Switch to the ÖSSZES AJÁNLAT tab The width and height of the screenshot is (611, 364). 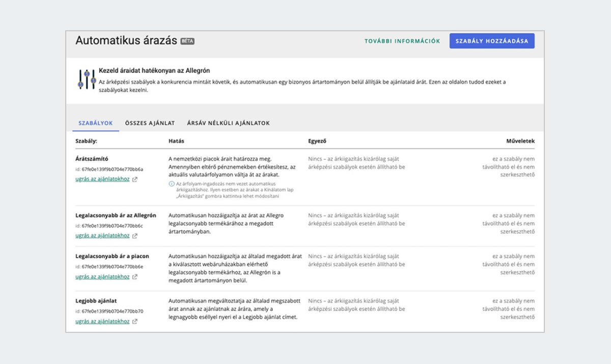pos(150,123)
